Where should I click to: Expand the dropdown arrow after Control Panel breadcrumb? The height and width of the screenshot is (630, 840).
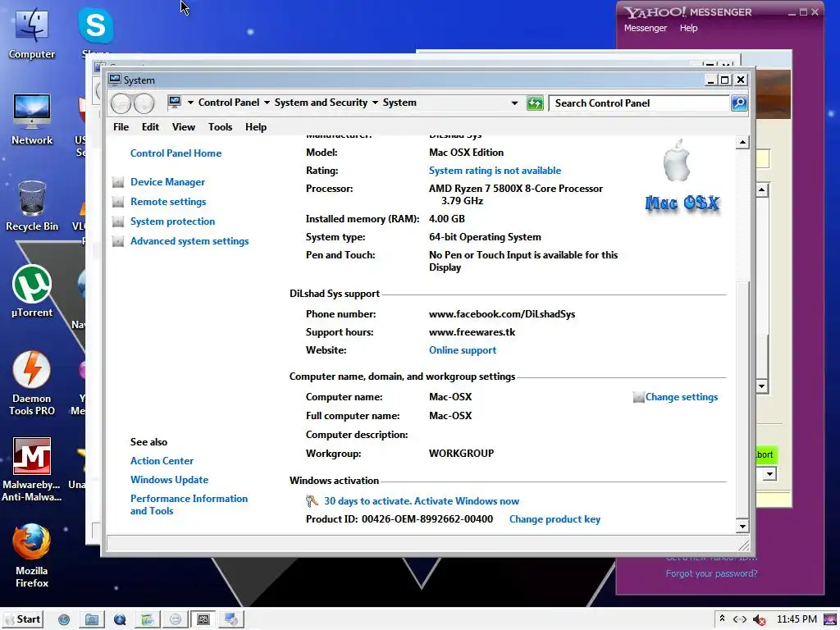[267, 103]
